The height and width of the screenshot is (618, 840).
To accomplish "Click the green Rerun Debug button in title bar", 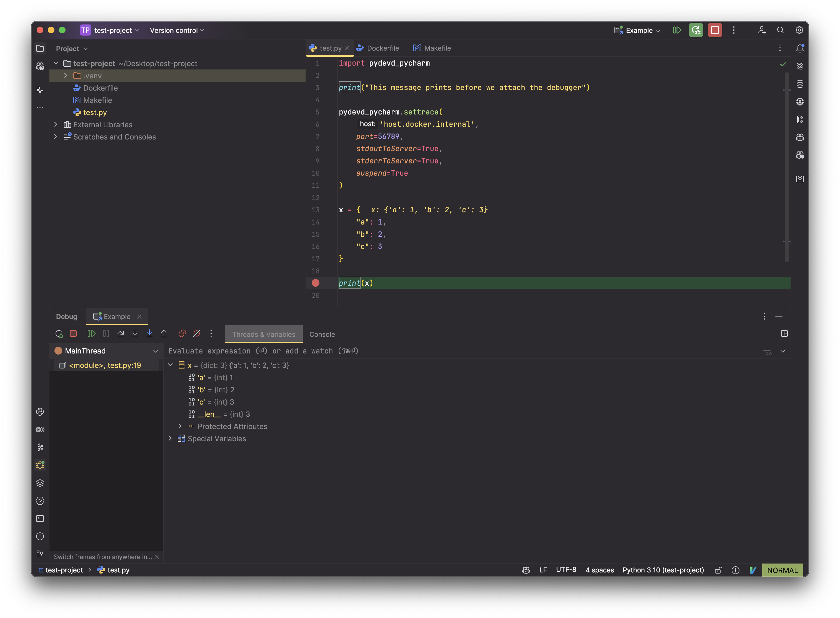I will point(696,30).
